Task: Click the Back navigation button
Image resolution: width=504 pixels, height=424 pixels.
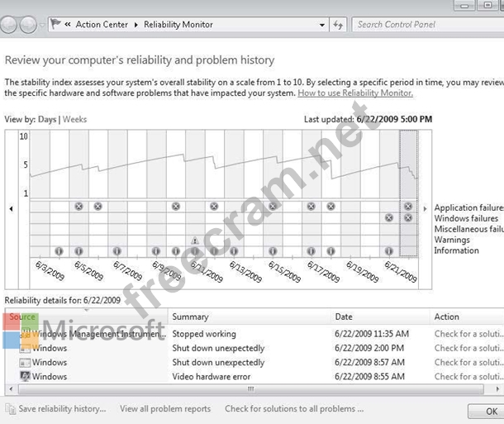Action: (8, 25)
